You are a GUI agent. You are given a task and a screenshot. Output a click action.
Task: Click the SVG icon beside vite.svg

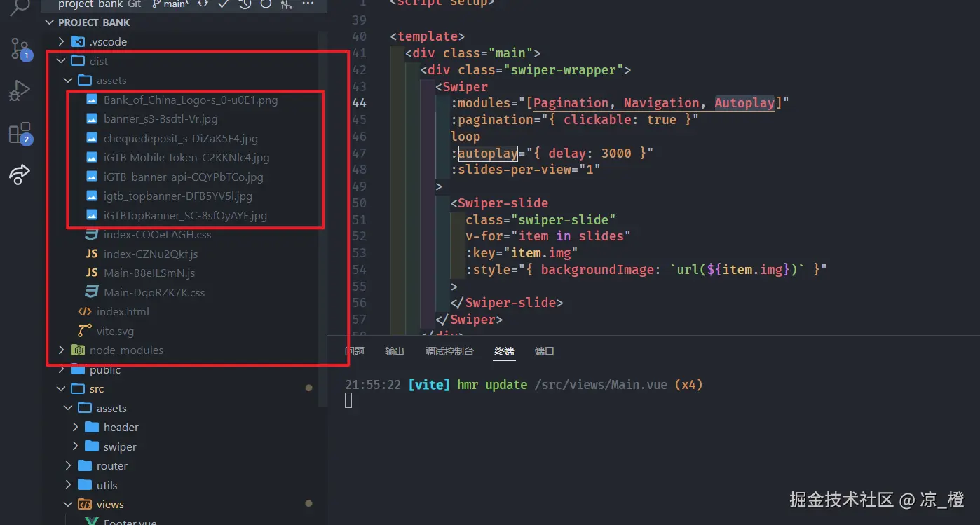[x=85, y=331]
